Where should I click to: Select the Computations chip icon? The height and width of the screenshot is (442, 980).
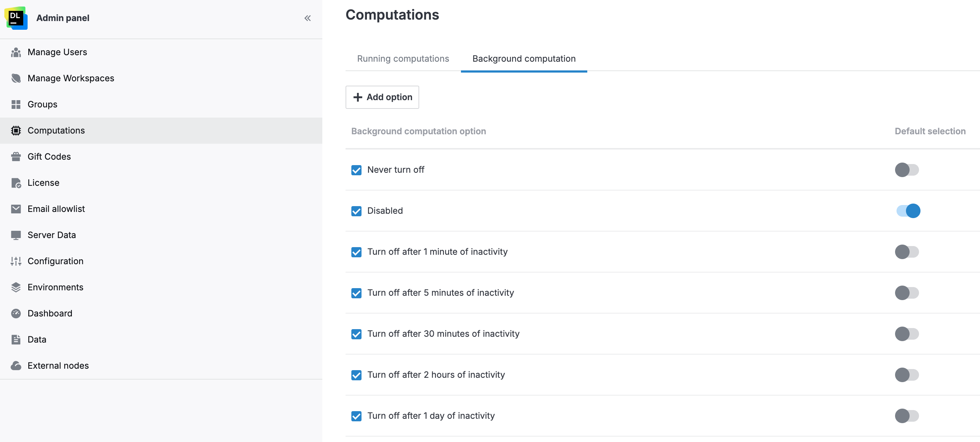coord(16,131)
